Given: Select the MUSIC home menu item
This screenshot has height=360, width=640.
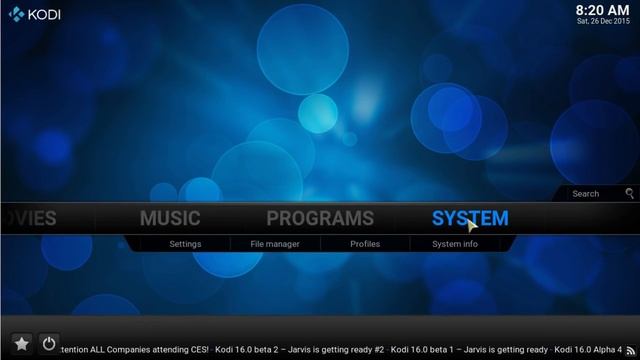Looking at the screenshot, I should coord(170,218).
